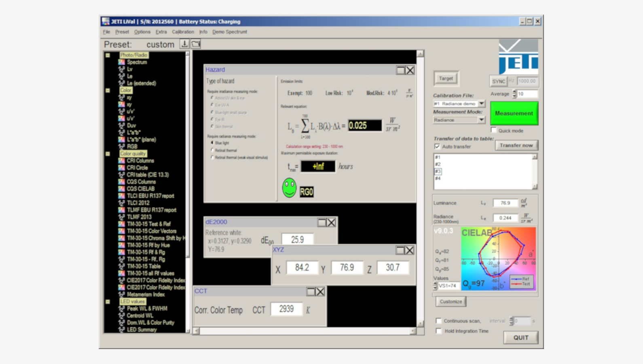Enable Continuous scan checkbox
The image size is (643, 364).
coord(438,321)
